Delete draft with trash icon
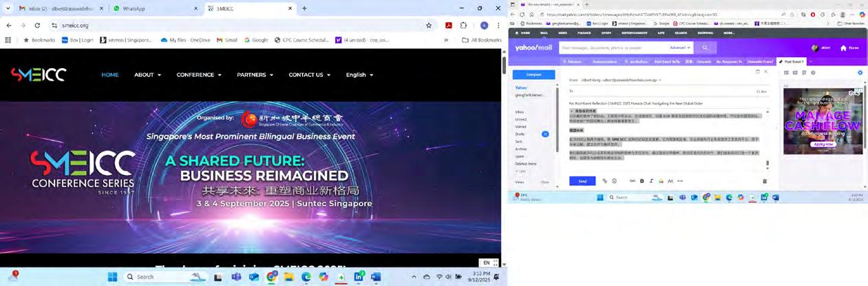Image resolution: width=868 pixels, height=286 pixels. click(765, 181)
